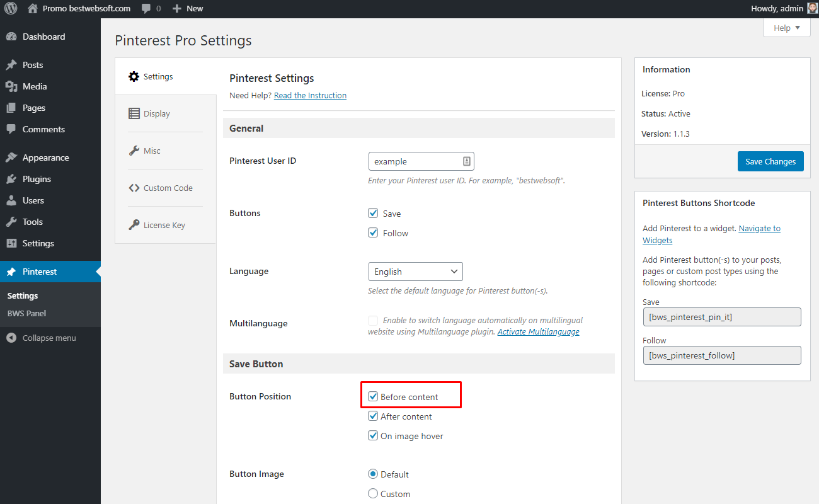The width and height of the screenshot is (819, 504).
Task: Open the admin avatar in top bar
Action: point(813,9)
